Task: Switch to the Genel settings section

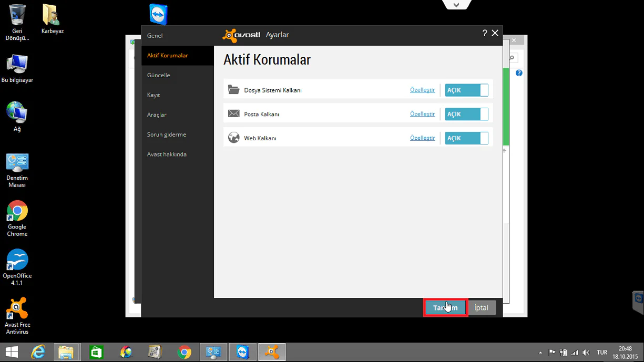Action: click(155, 36)
